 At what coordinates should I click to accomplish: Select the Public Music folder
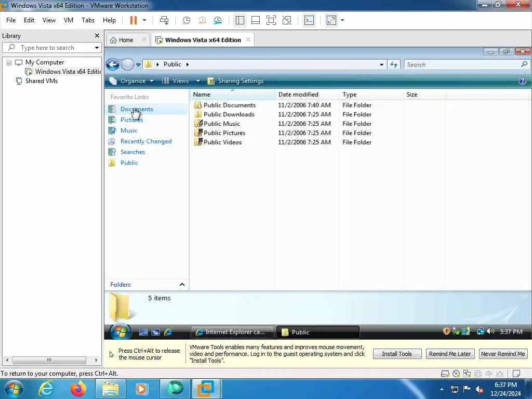(x=221, y=124)
